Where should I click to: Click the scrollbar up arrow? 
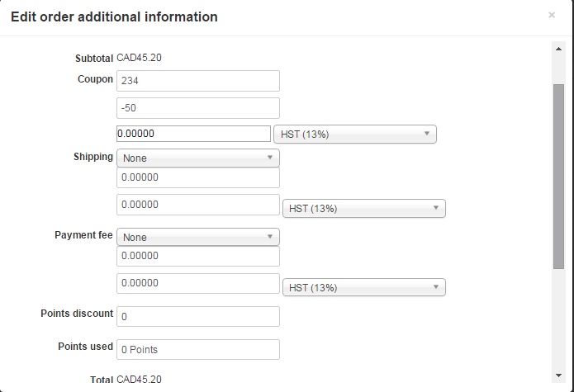click(x=558, y=48)
